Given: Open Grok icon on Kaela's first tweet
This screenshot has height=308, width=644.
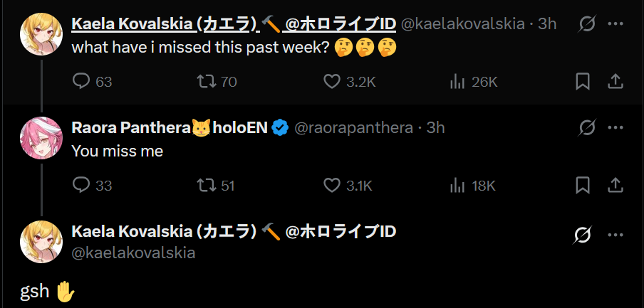Looking at the screenshot, I should [587, 24].
